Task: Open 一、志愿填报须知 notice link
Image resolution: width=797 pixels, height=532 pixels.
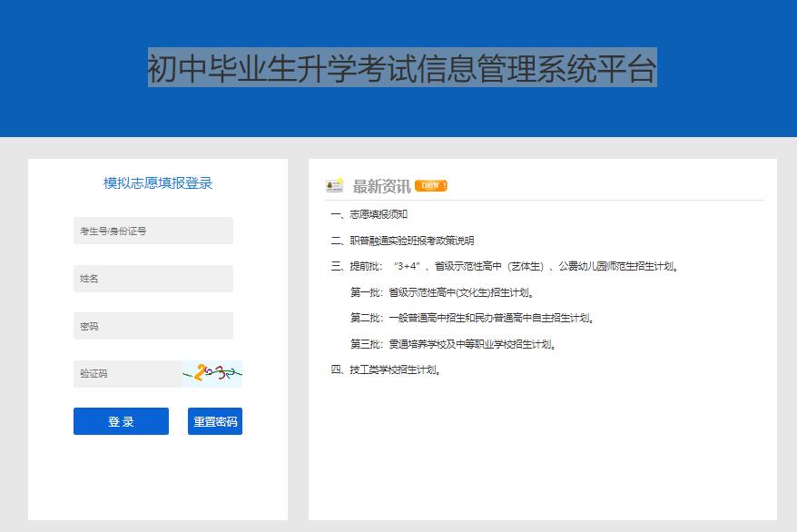Action: coord(369,214)
